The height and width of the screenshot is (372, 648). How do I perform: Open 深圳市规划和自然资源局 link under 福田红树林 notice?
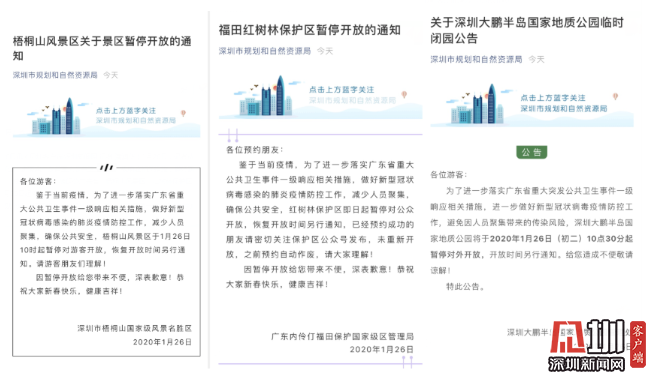click(265, 51)
